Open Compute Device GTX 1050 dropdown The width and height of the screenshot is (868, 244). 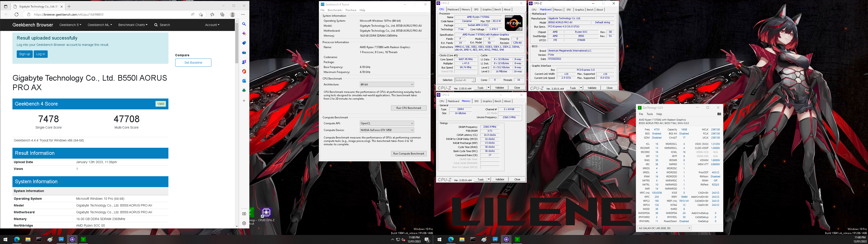click(387, 130)
